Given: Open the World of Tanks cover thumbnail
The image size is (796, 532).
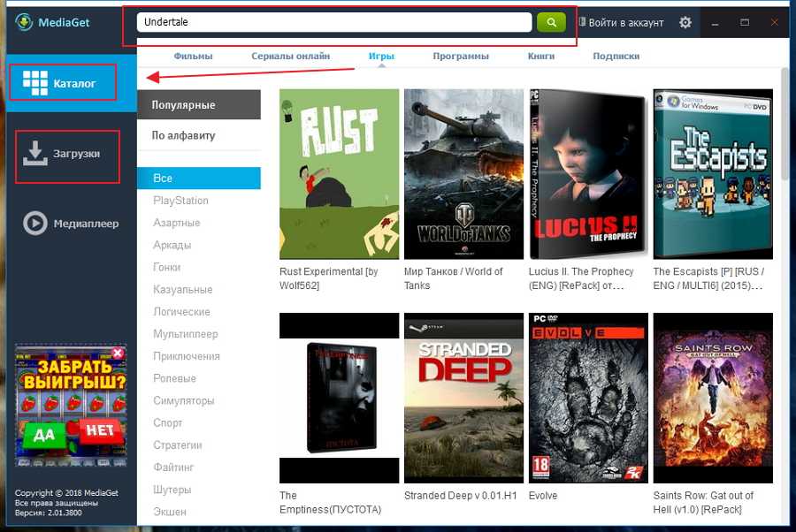Looking at the screenshot, I should click(x=463, y=174).
